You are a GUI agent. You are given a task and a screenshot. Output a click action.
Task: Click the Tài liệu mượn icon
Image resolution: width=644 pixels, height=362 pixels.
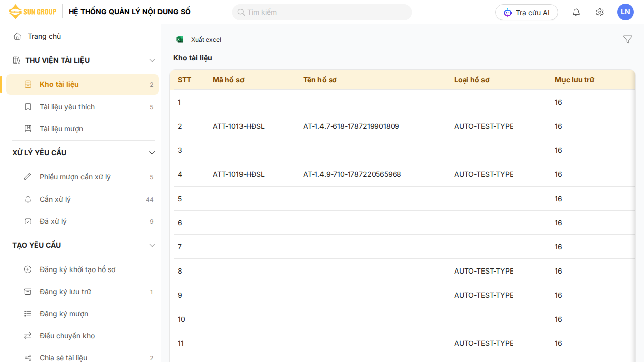28,129
